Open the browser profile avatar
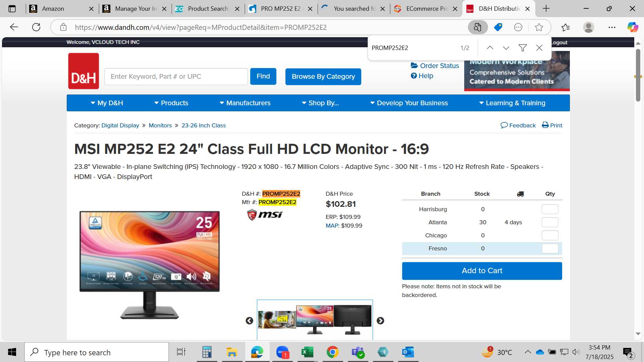The height and width of the screenshot is (362, 644). point(588,27)
